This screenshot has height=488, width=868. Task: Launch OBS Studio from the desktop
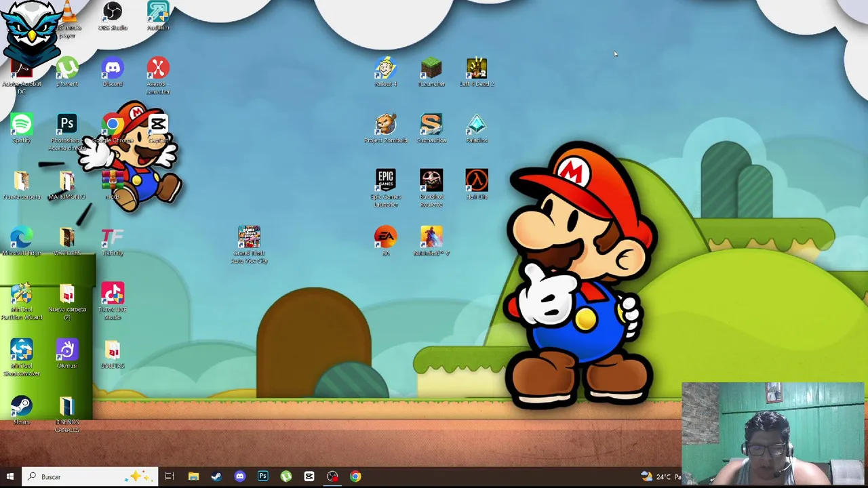tap(113, 17)
